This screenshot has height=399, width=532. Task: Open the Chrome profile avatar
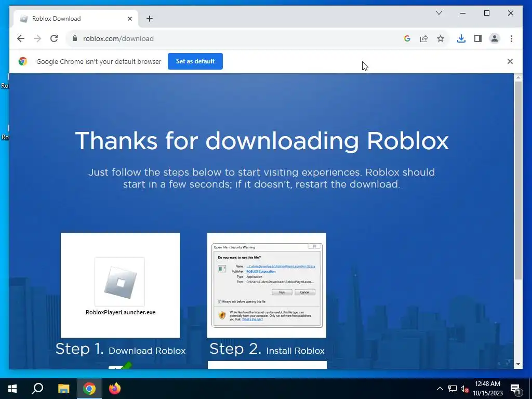495,38
